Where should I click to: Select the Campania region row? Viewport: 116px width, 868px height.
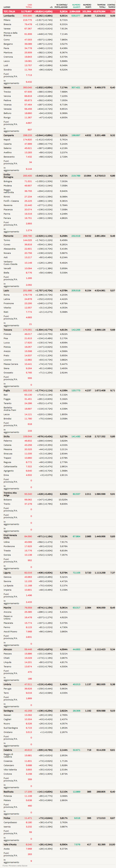pos(59,135)
